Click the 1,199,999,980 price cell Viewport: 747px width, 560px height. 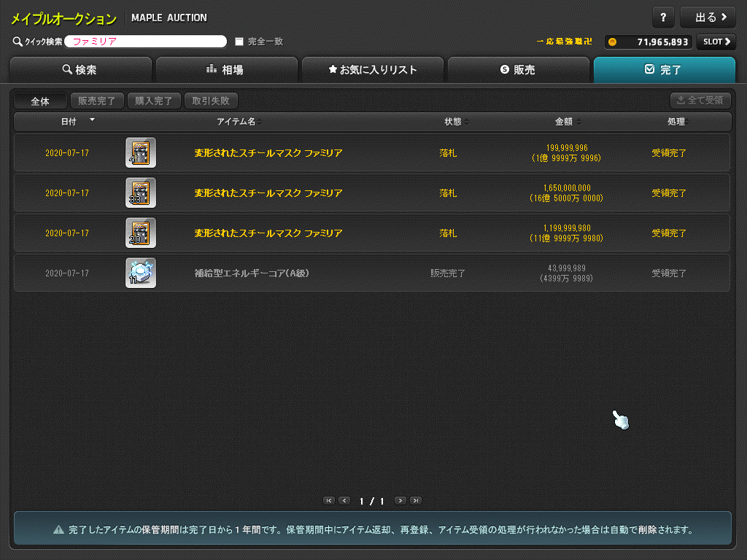566,233
